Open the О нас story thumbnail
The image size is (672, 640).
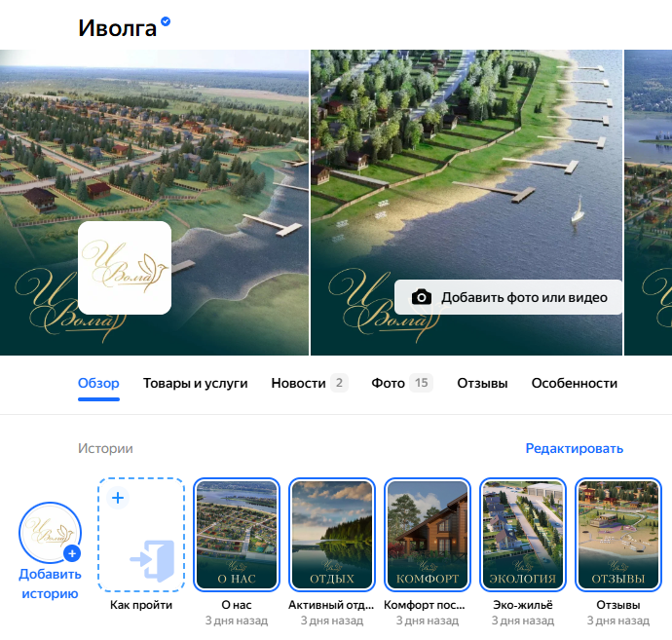coord(237,535)
